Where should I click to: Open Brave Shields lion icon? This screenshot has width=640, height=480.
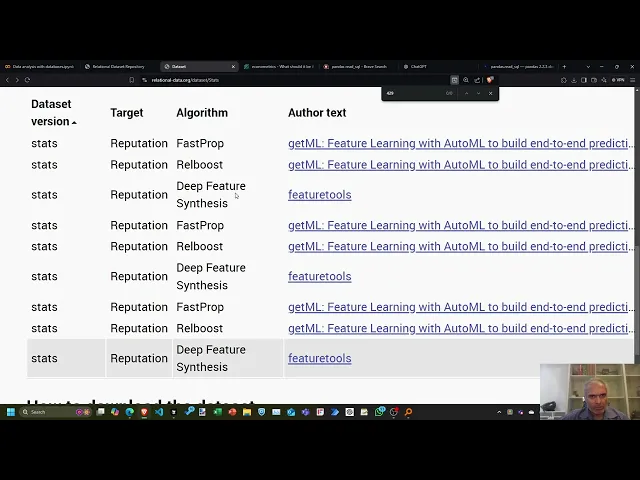coord(490,80)
